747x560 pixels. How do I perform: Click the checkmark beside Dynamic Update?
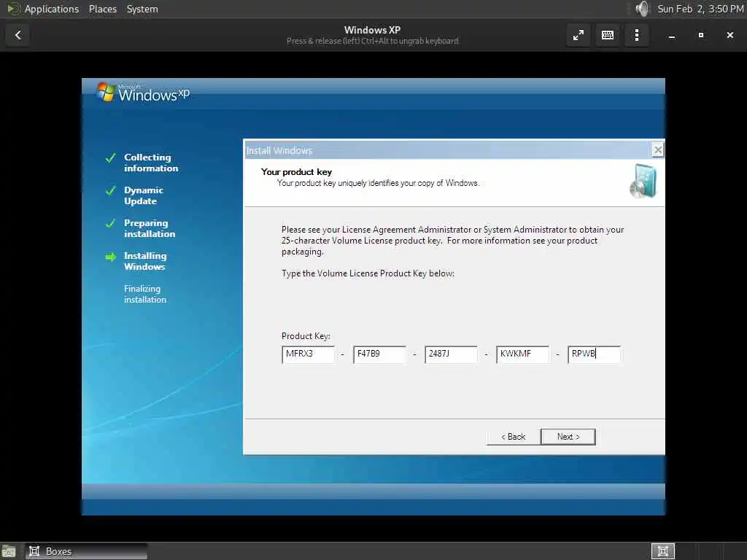(x=111, y=190)
